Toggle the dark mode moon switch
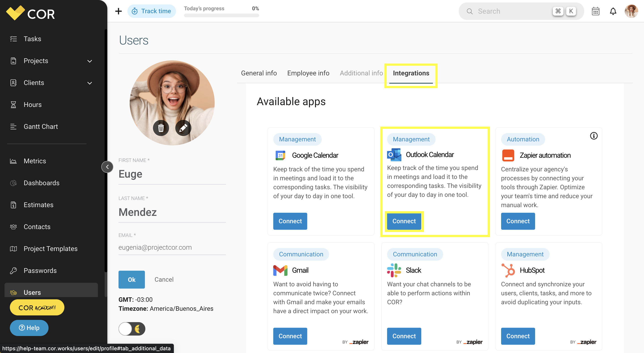This screenshot has height=353, width=644. click(x=132, y=329)
